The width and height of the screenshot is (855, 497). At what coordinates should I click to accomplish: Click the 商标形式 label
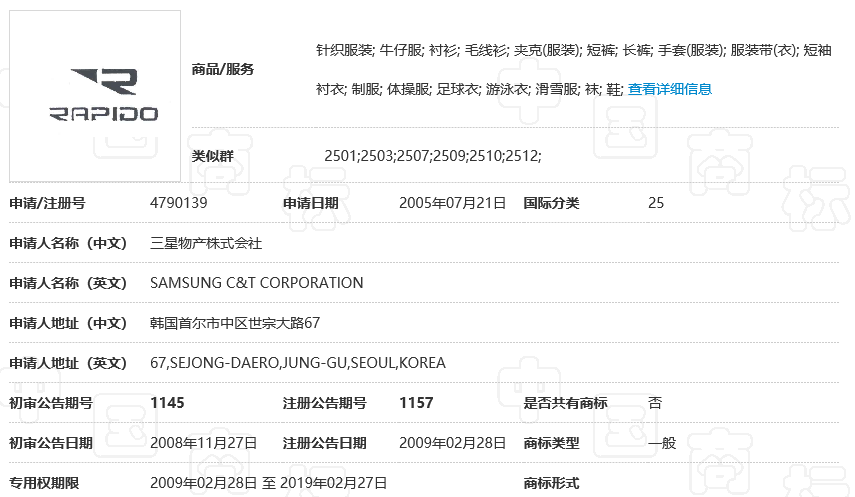coord(551,483)
